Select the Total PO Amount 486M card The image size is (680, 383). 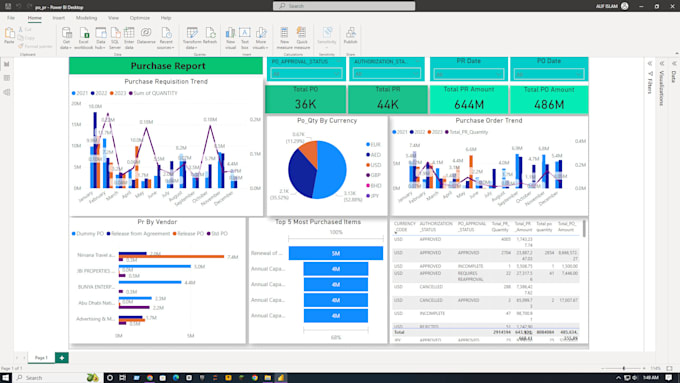pyautogui.click(x=549, y=99)
